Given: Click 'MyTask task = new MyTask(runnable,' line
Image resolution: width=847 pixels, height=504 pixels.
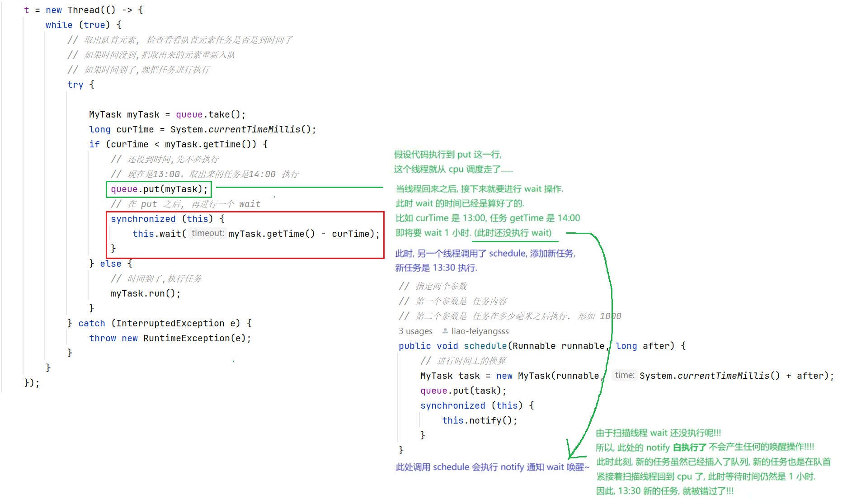Looking at the screenshot, I should click(x=512, y=376).
